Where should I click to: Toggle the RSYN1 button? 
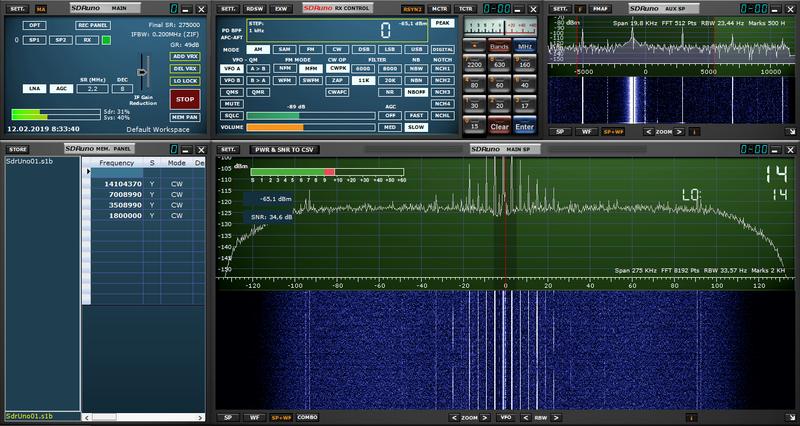click(411, 9)
